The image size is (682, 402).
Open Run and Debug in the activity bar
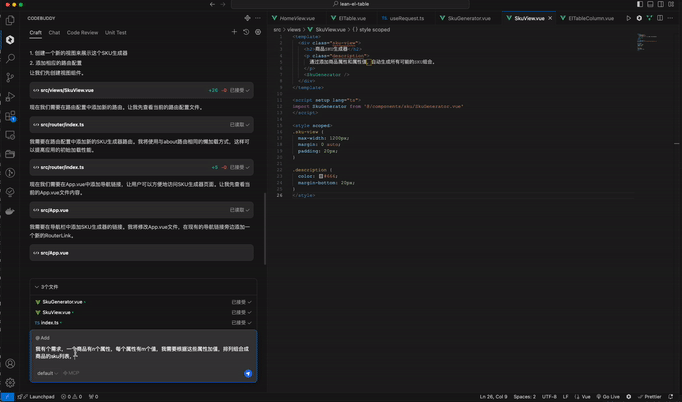pyautogui.click(x=10, y=97)
